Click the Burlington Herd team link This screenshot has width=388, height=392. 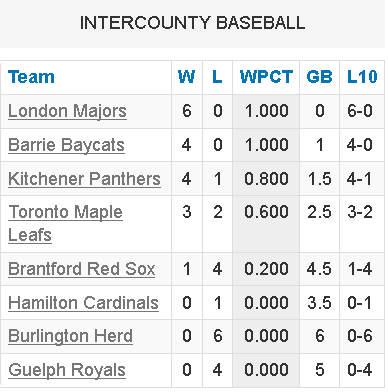pos(70,336)
